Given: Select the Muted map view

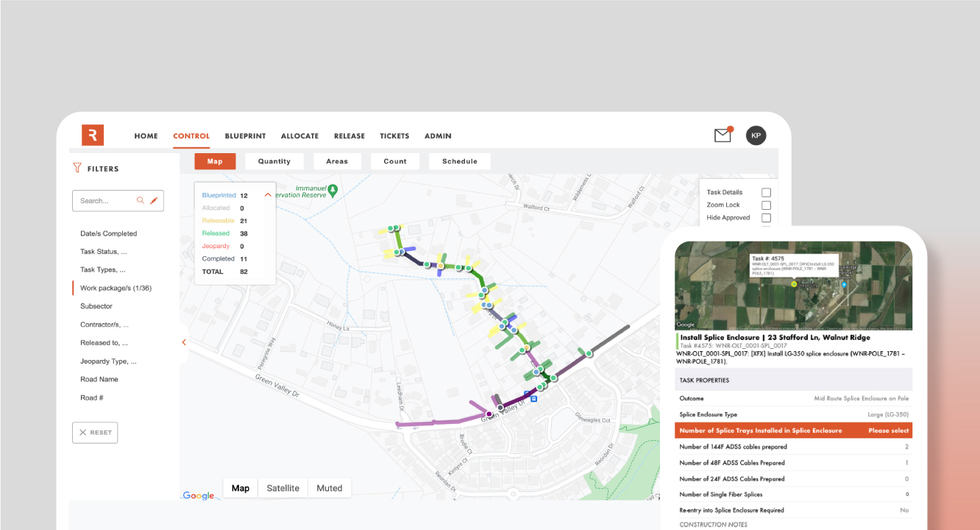Looking at the screenshot, I should (330, 488).
